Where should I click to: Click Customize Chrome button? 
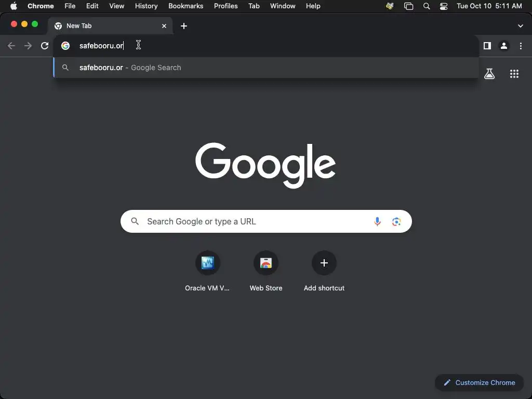point(480,383)
